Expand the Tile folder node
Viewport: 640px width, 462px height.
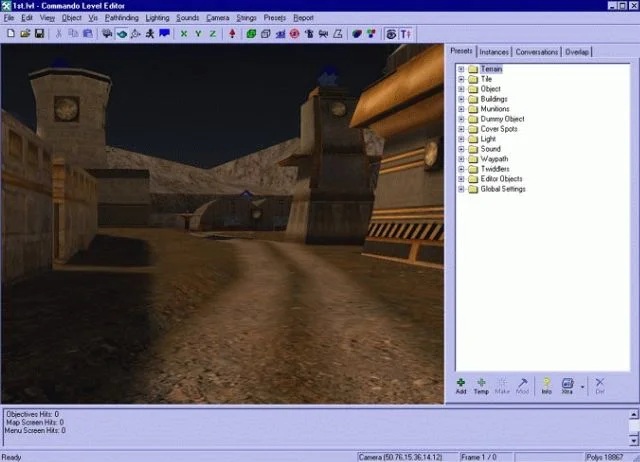(461, 79)
